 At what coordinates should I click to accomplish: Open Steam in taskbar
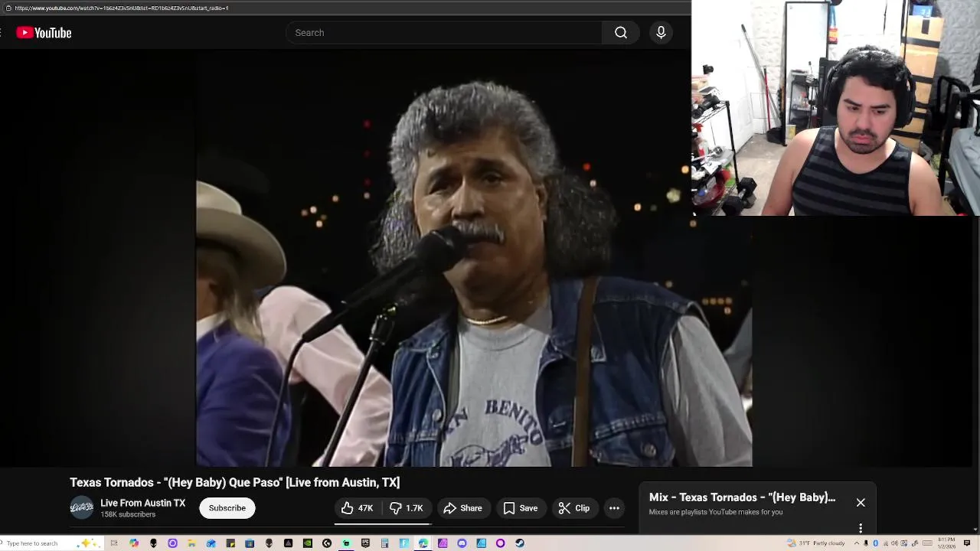coord(520,543)
